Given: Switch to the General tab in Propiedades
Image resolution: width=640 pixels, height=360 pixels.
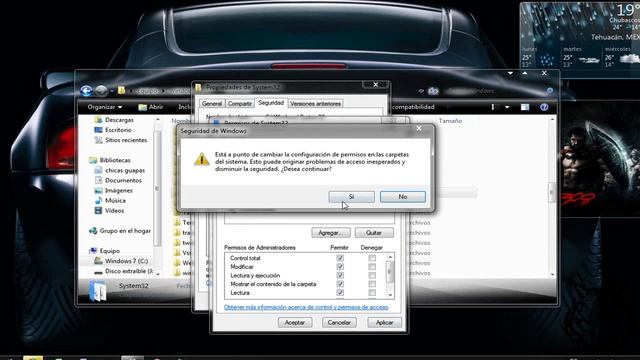Looking at the screenshot, I should click(x=212, y=104).
